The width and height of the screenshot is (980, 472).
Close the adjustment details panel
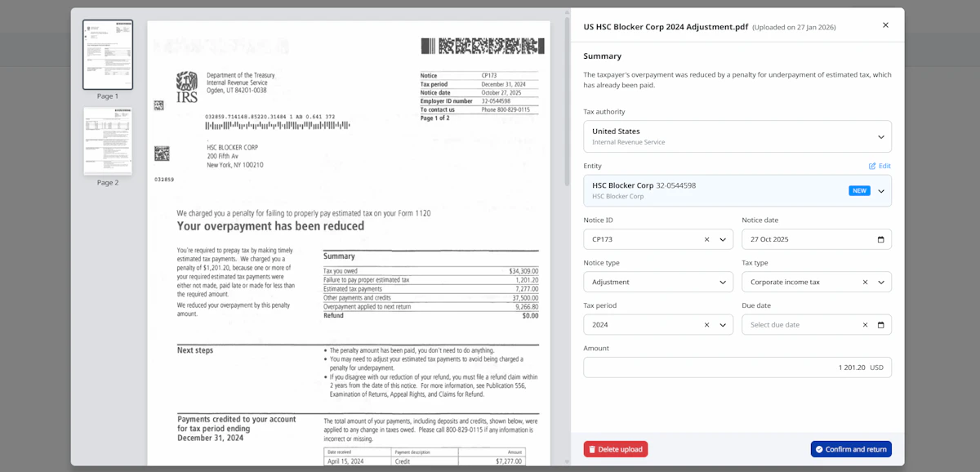pyautogui.click(x=885, y=25)
